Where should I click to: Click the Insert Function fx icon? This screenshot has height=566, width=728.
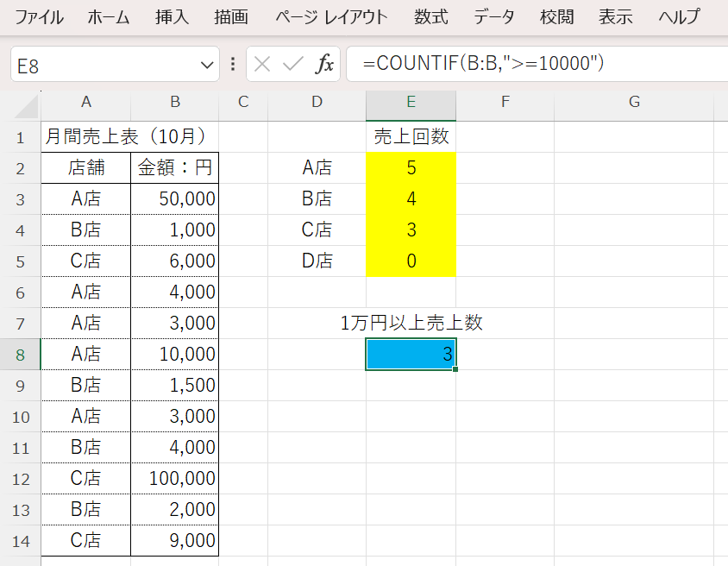point(324,65)
